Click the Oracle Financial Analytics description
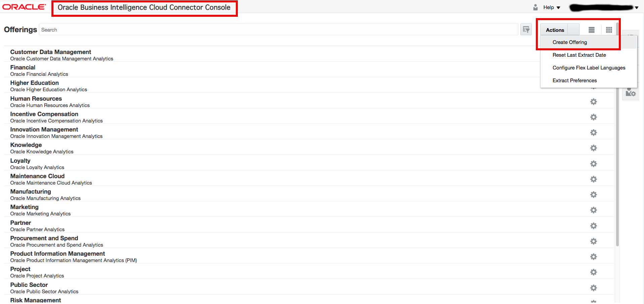Viewport: 644px width, 304px height. click(x=39, y=74)
